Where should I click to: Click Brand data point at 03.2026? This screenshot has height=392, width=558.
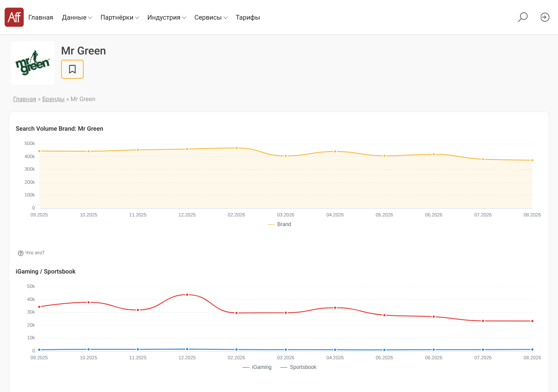click(286, 155)
